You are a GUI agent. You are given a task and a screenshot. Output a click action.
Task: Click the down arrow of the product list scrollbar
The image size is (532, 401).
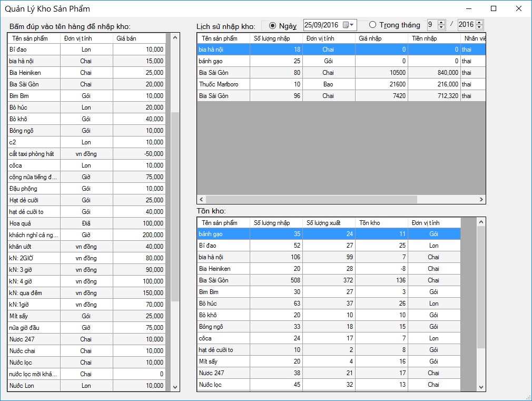(x=175, y=387)
